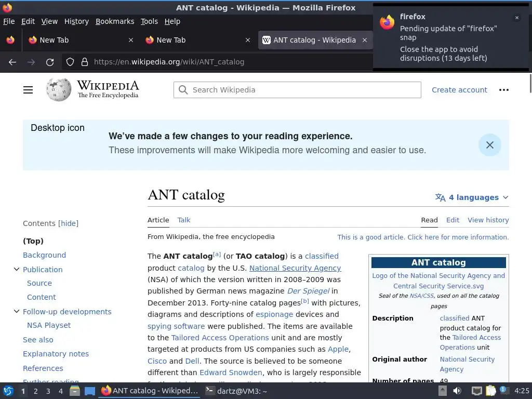532x399 pixels.
Task: Close the first New Tab
Action: click(x=131, y=40)
